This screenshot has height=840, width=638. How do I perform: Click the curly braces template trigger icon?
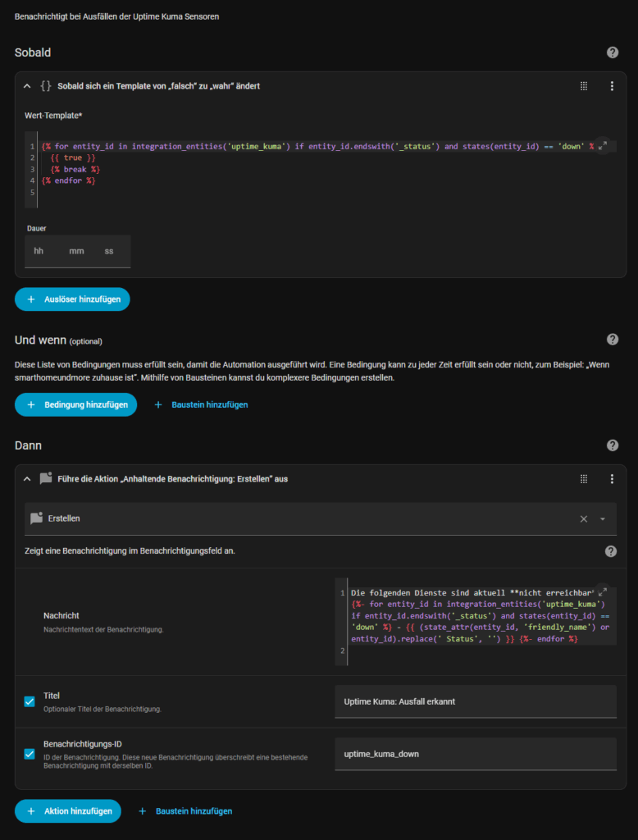[46, 85]
